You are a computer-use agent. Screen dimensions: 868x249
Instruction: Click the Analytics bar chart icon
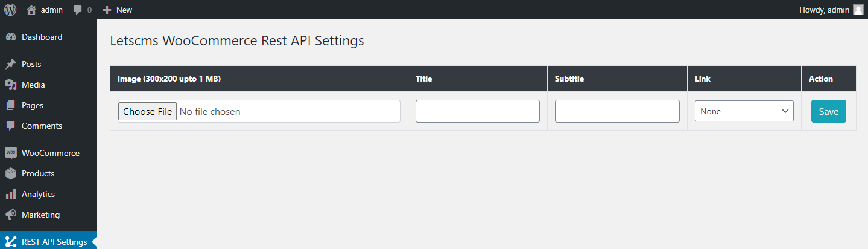[10, 194]
